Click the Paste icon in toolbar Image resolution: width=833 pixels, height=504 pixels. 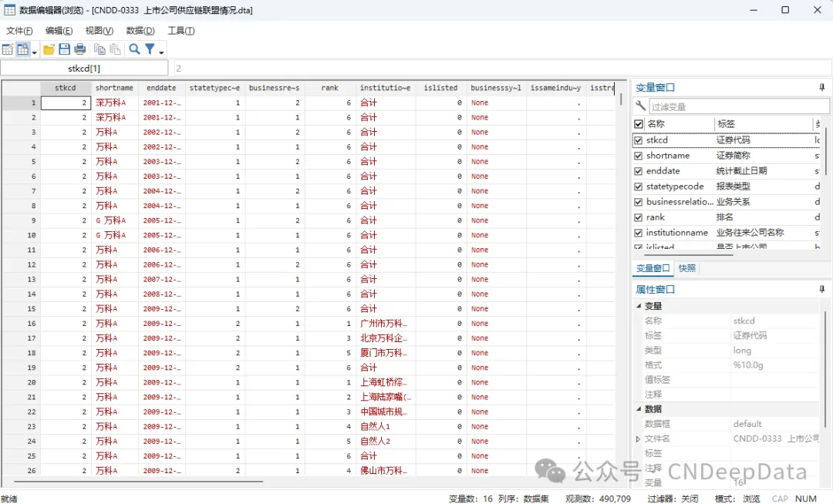[115, 49]
